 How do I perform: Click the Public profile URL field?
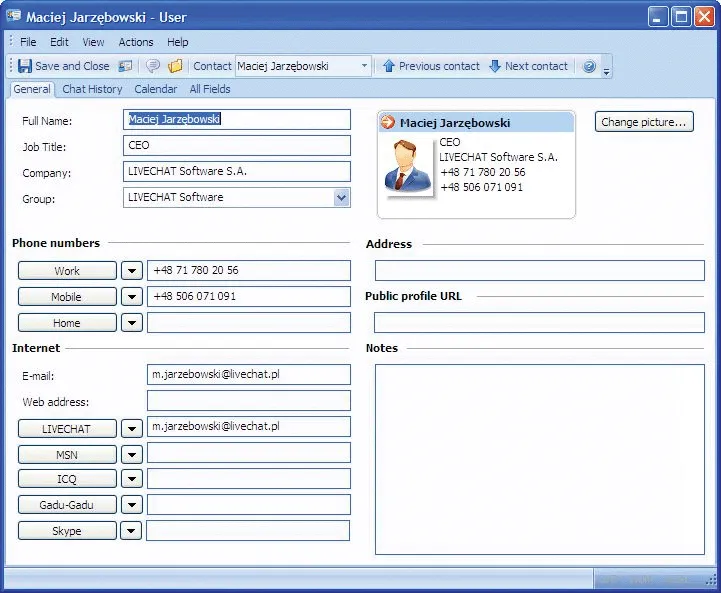[539, 323]
